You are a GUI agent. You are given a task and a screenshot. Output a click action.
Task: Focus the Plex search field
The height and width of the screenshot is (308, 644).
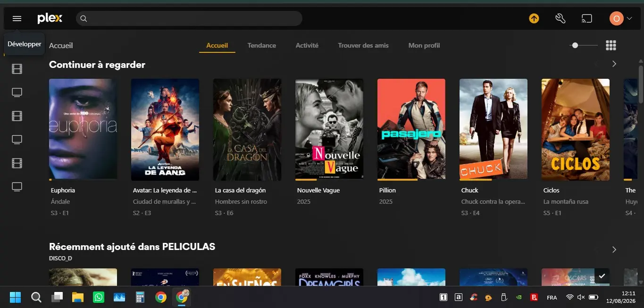coord(189,18)
